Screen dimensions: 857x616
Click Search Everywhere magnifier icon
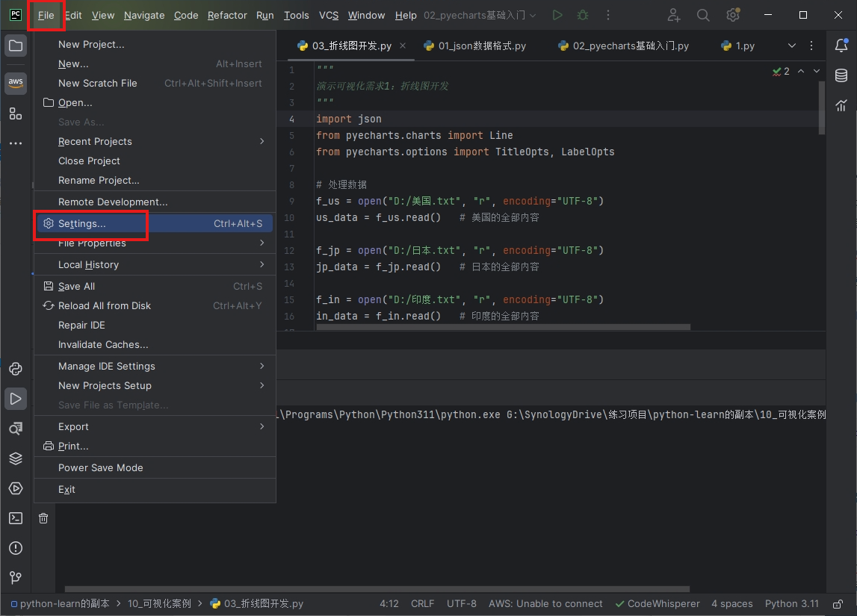703,15
